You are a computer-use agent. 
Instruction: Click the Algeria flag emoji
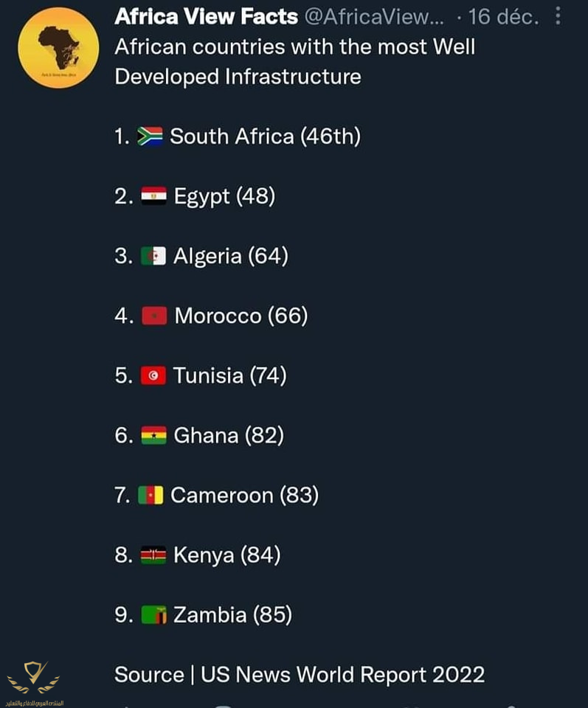153,256
